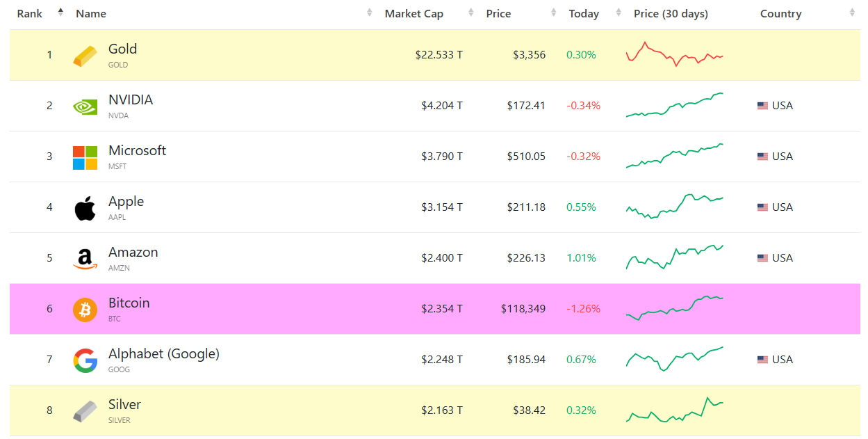Open the Alphabet (Google) name link
The height and width of the screenshot is (439, 868).
pyautogui.click(x=163, y=354)
